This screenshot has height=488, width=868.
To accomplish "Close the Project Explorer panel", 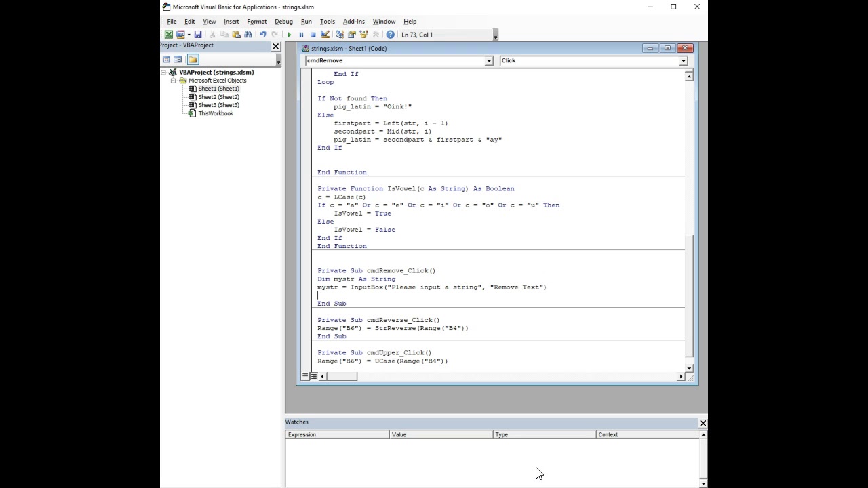I will [275, 46].
